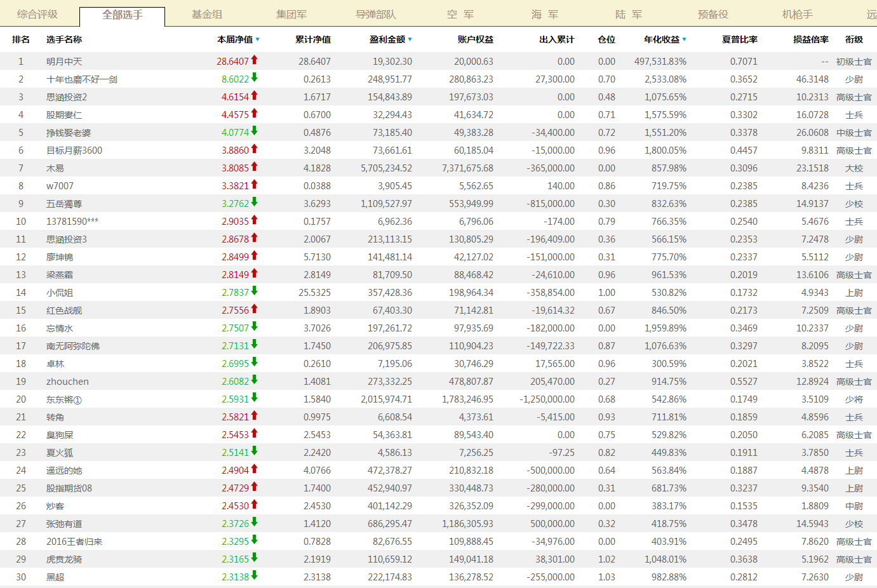The image size is (877, 588).
Task: Click red up arrow beside 3.8860
Action: pyautogui.click(x=255, y=149)
